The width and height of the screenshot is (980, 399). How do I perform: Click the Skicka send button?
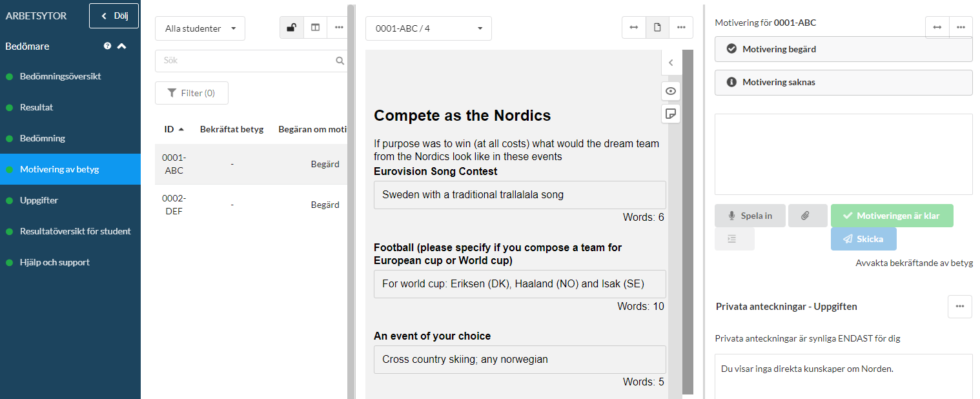coord(863,239)
